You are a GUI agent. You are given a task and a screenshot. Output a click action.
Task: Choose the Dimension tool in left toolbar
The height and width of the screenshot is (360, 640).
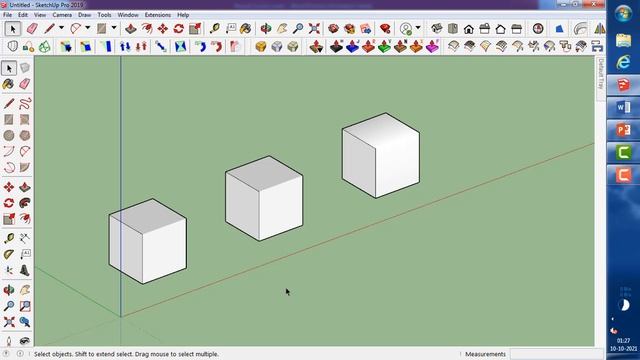point(25,238)
